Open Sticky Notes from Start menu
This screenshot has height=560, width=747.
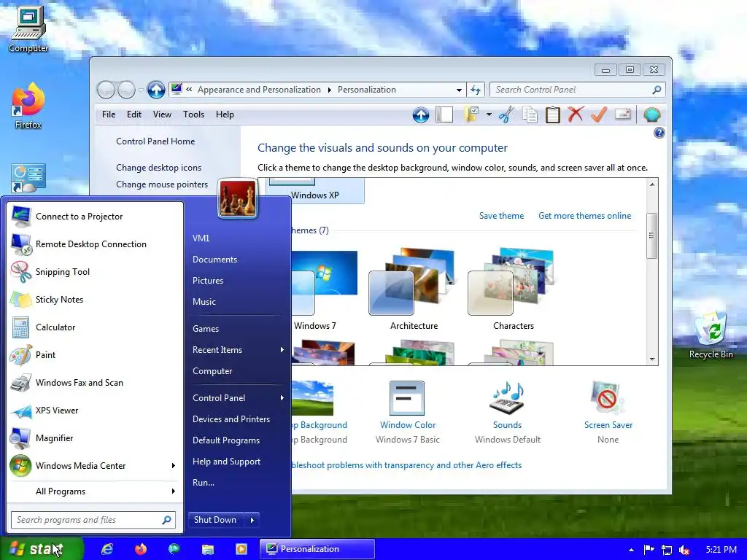(95, 300)
